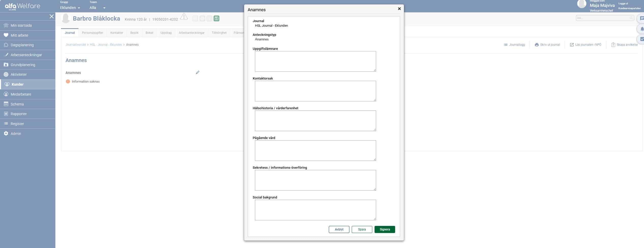Screen dimensions: 644x248
Task: Open the Arbetsanteckningar tab
Action: (191, 33)
